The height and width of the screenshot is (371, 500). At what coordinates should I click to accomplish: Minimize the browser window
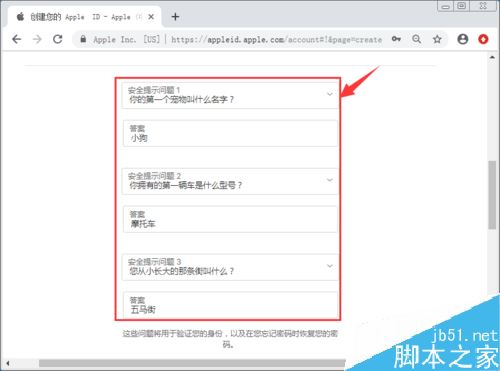(445, 6)
